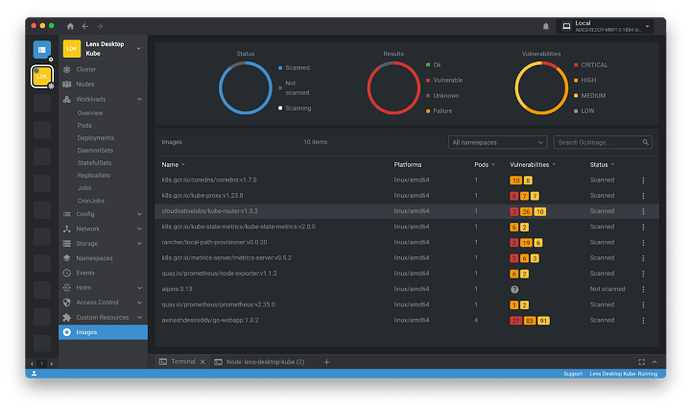
Task: Click the red critical badge for kube-router
Action: click(514, 212)
